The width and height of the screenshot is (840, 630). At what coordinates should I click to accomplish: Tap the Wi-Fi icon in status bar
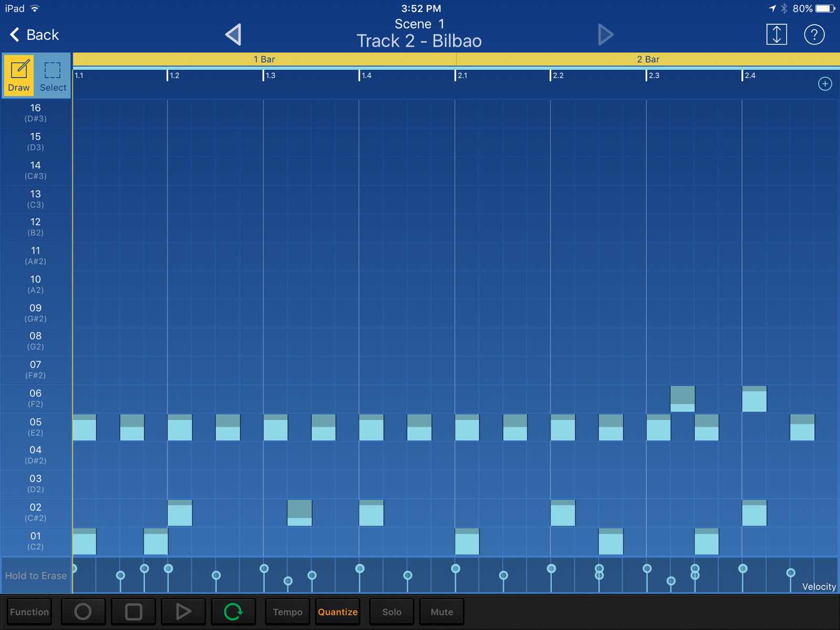pyautogui.click(x=35, y=8)
